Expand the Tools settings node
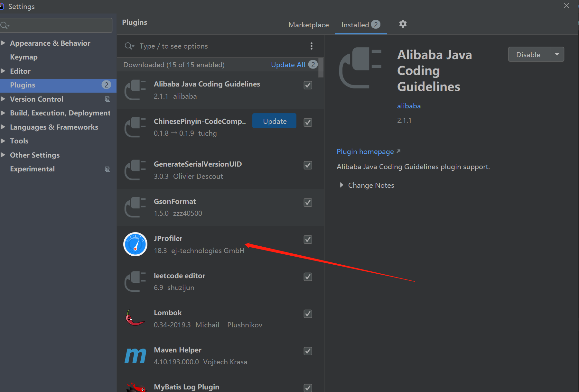Image resolution: width=579 pixels, height=392 pixels. pos(3,141)
